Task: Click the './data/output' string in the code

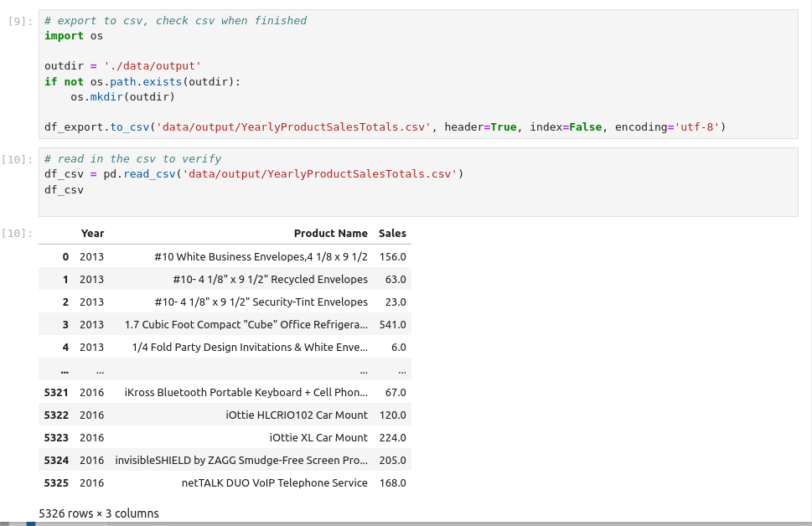Action: point(153,66)
